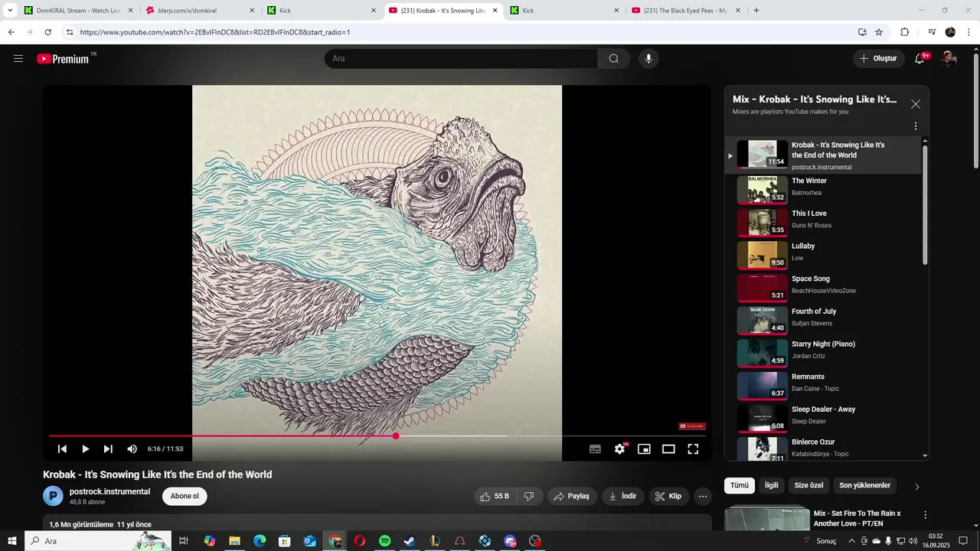Open options for Set Fire To The Rain mix
The image size is (980, 551).
(925, 515)
